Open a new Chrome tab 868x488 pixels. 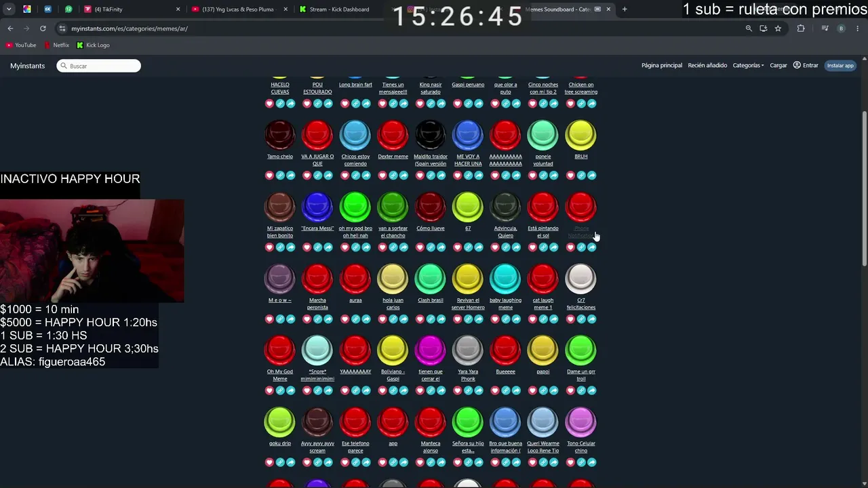point(625,9)
